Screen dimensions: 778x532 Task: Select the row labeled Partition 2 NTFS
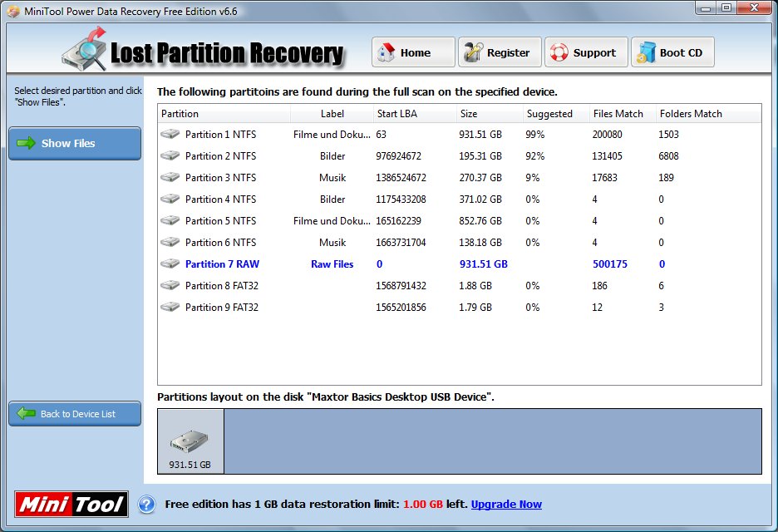(x=460, y=155)
